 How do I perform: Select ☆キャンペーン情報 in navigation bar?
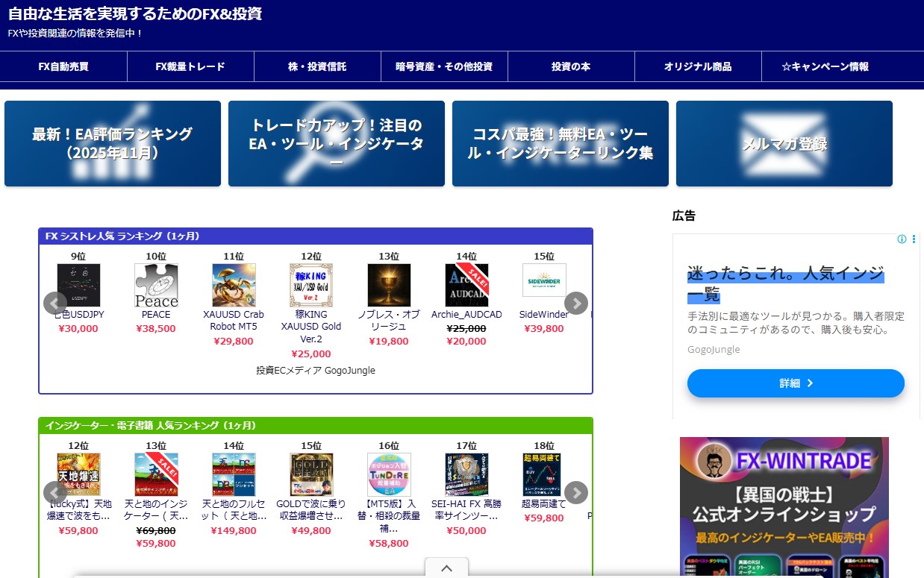point(825,66)
